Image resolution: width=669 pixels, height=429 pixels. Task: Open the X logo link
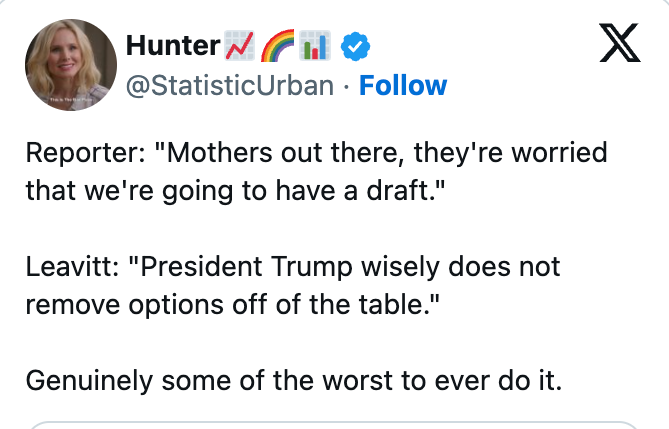(620, 43)
